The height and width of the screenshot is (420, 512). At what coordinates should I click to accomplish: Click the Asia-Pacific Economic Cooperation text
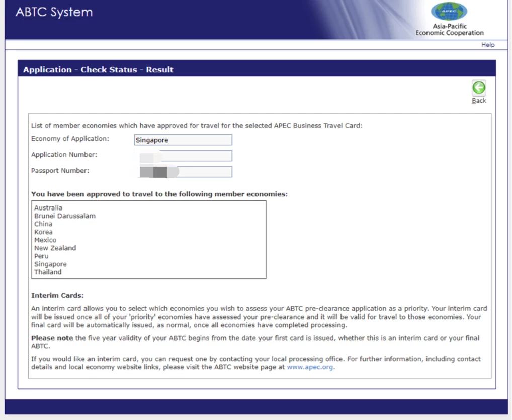tap(450, 29)
